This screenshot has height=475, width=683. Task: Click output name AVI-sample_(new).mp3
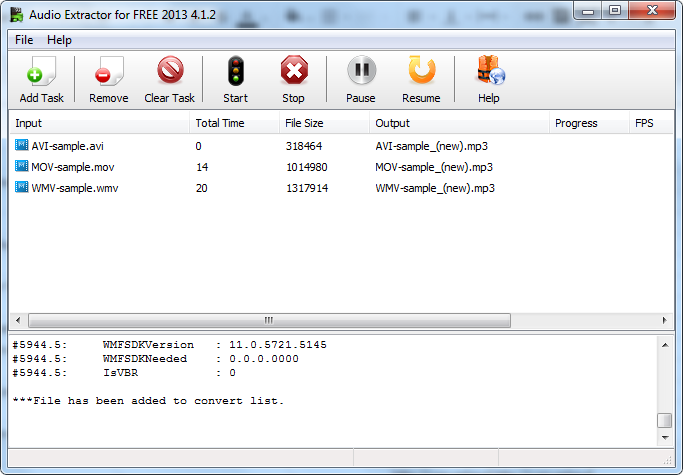(x=432, y=146)
